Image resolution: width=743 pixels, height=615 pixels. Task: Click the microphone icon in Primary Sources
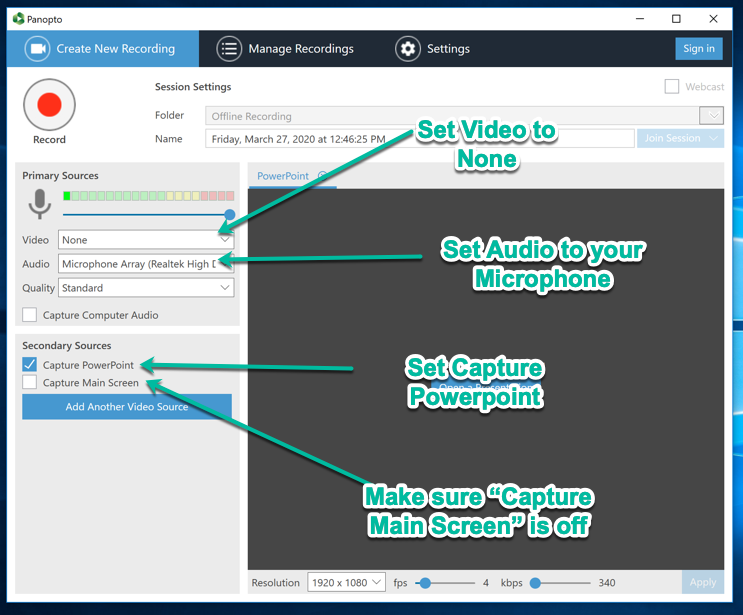click(40, 204)
